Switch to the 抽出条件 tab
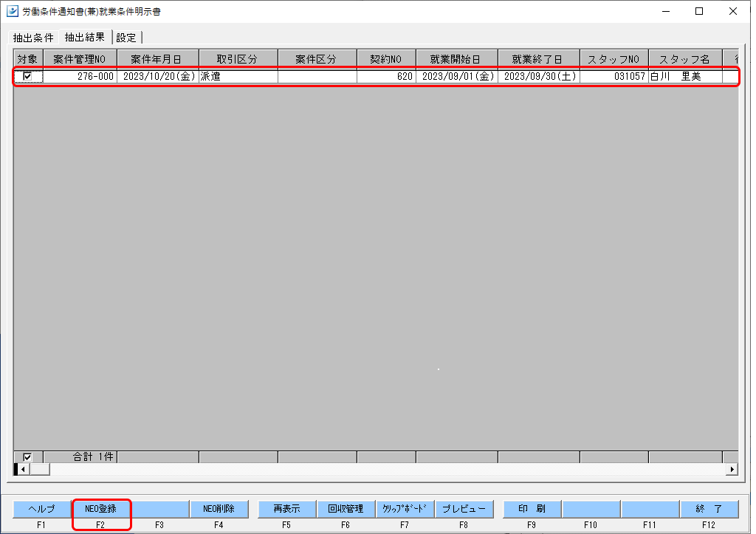 coord(33,38)
